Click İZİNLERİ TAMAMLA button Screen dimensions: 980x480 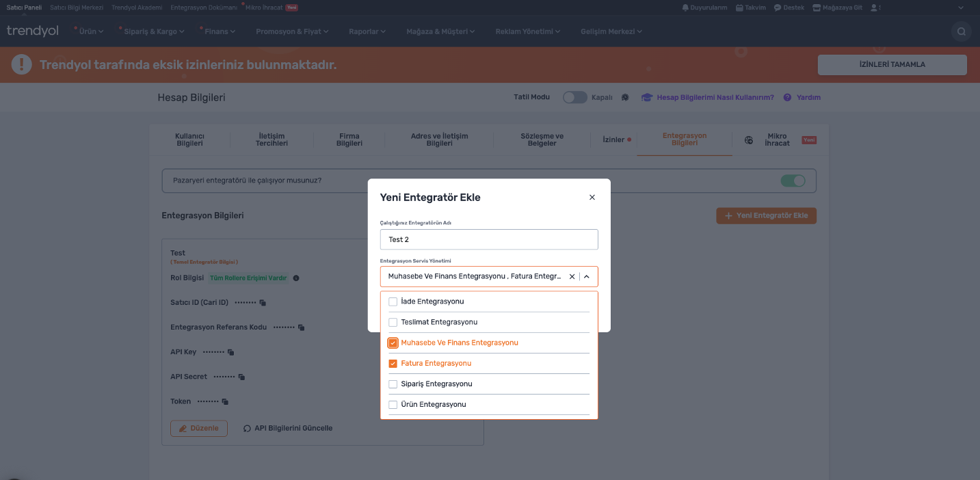point(892,64)
